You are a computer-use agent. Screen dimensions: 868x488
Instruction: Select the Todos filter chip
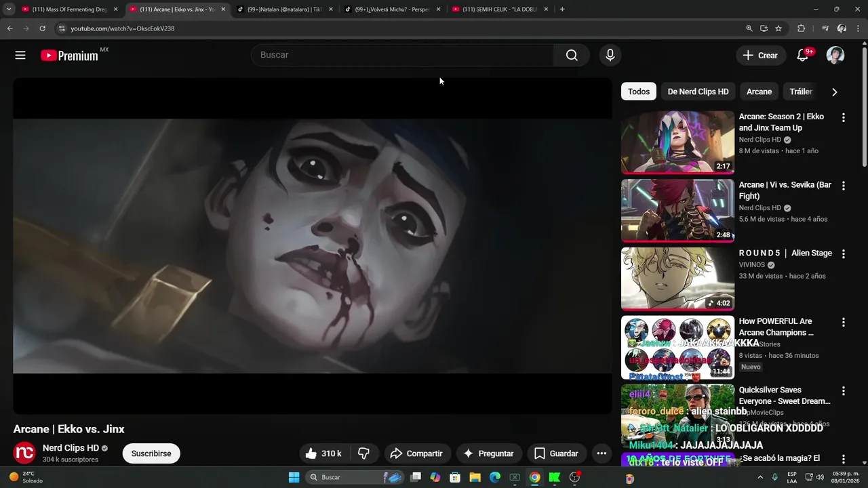point(639,91)
